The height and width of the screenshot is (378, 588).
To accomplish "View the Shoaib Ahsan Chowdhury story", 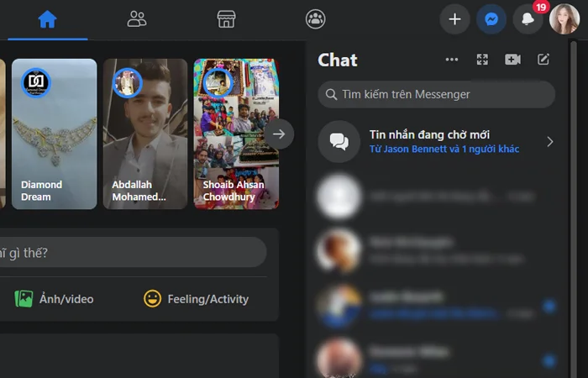I will pos(236,134).
